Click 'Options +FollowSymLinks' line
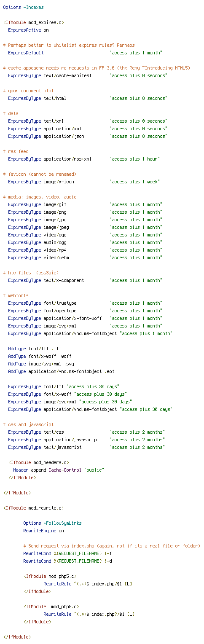The height and width of the screenshot is (644, 204). coord(52,523)
